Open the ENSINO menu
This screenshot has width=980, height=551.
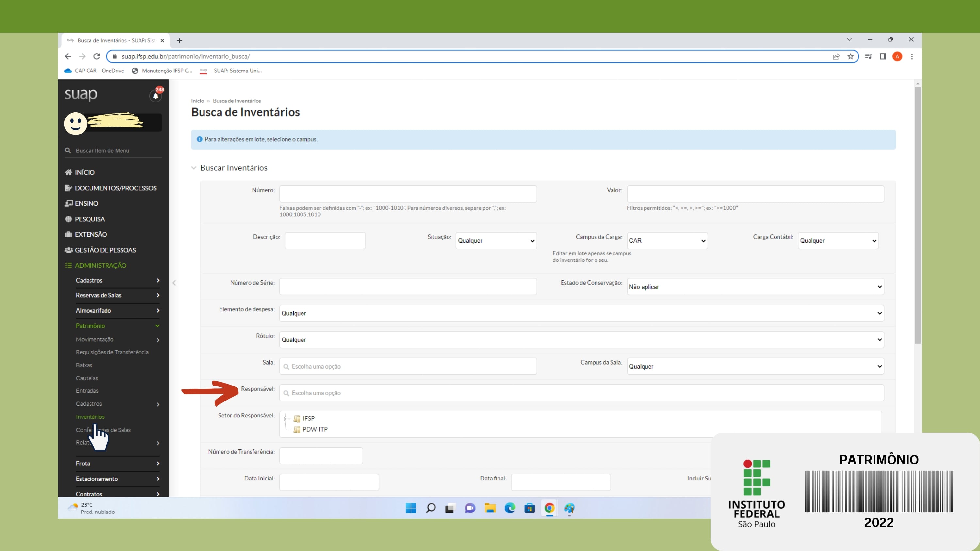pyautogui.click(x=81, y=203)
